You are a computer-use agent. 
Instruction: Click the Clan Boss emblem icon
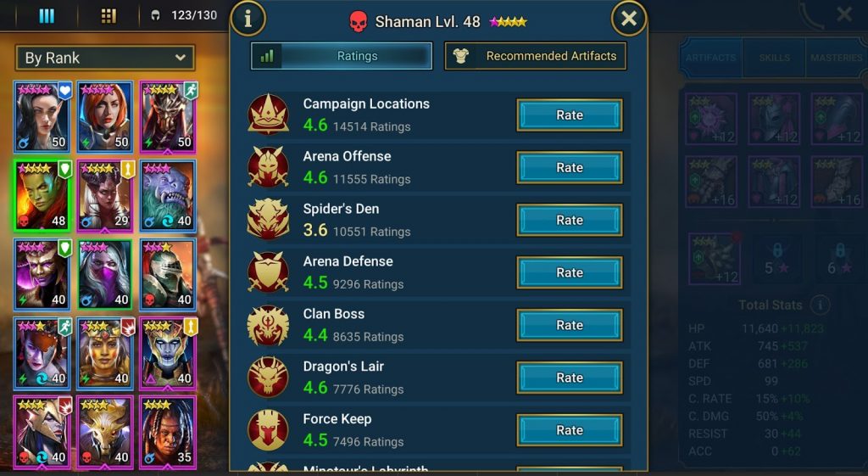[x=268, y=325]
